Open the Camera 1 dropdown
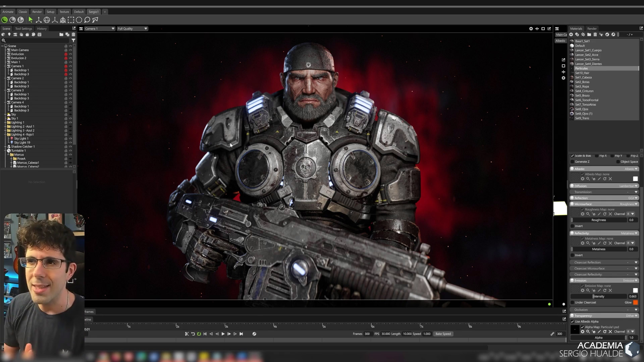 [x=99, y=28]
